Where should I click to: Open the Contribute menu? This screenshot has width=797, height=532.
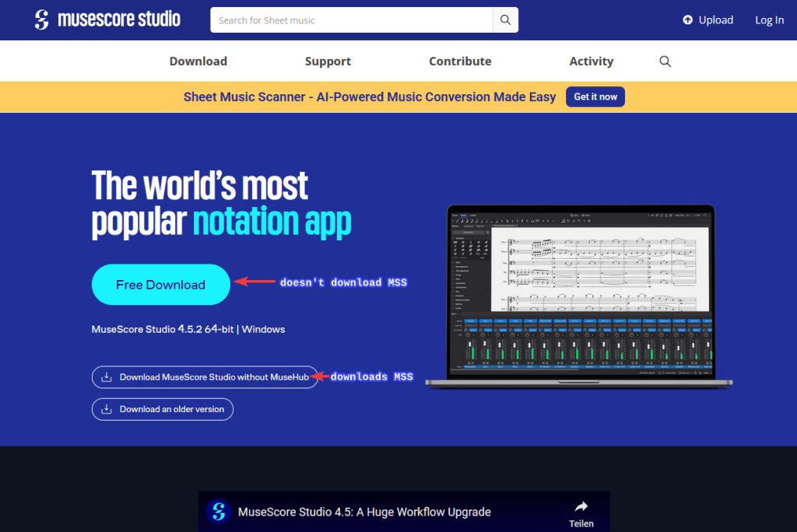pos(460,61)
